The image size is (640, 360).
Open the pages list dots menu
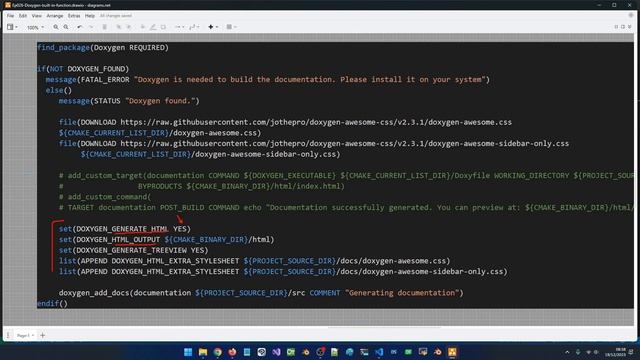click(x=8, y=336)
